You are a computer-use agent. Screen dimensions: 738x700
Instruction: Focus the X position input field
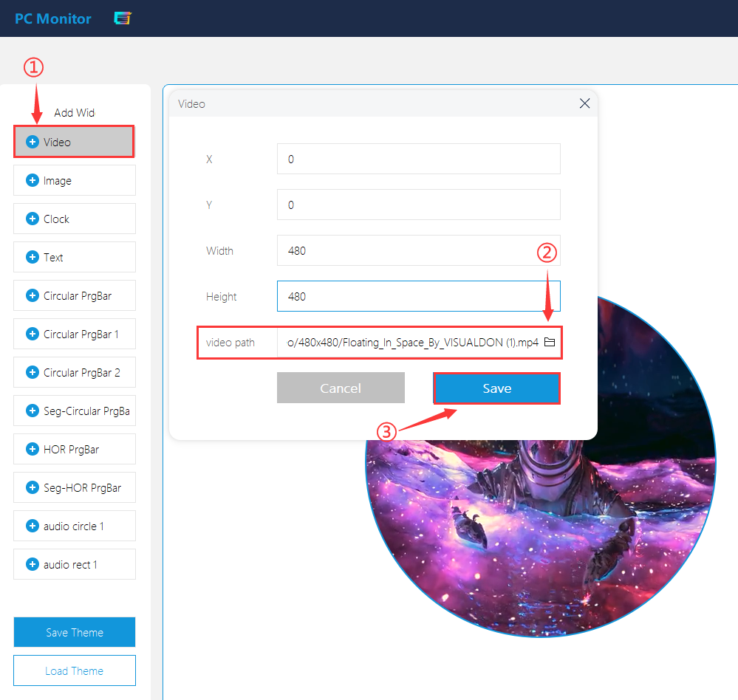click(x=418, y=159)
